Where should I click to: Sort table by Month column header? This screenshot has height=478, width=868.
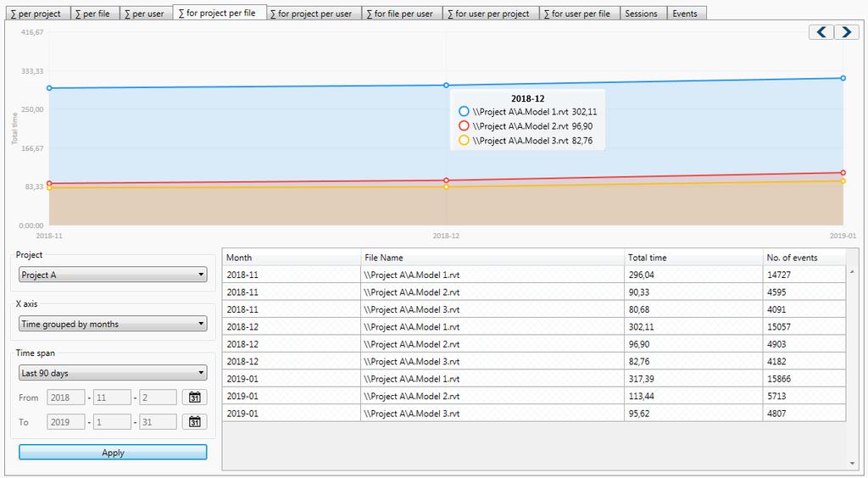coord(292,258)
